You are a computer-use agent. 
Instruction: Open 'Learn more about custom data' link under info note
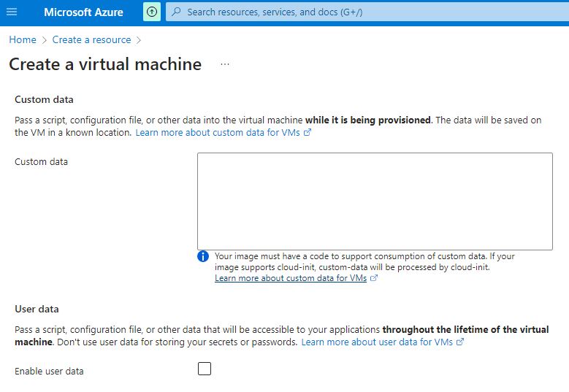click(291, 279)
